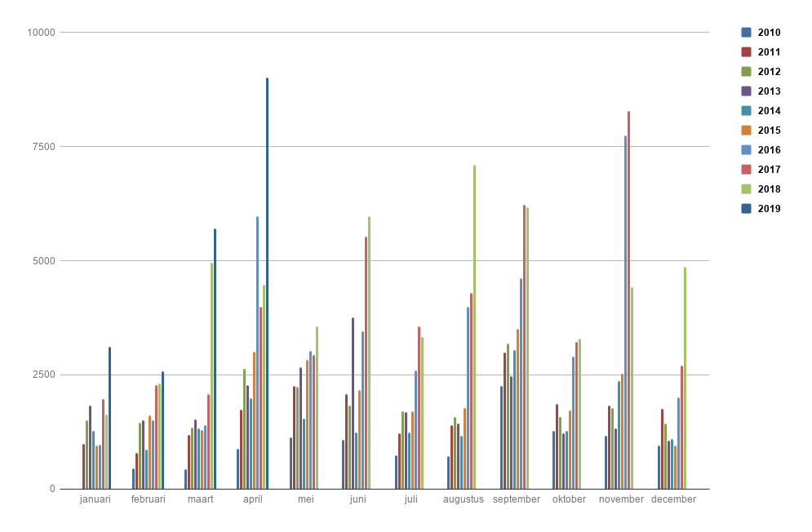Click the december x-axis label
The width and height of the screenshot is (812, 532).
tap(673, 499)
